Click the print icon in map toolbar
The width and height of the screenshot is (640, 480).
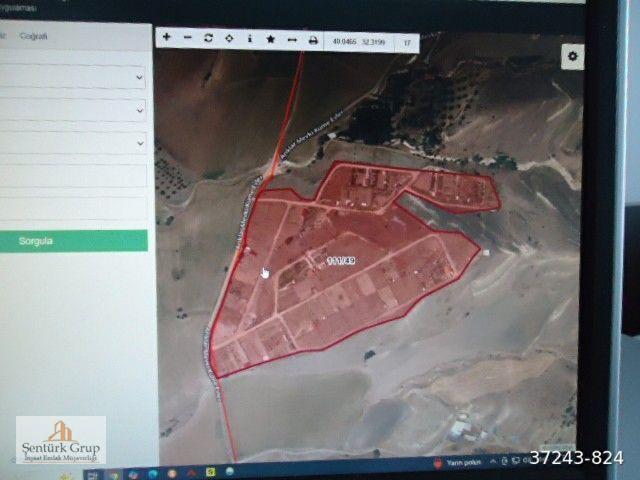click(x=313, y=41)
